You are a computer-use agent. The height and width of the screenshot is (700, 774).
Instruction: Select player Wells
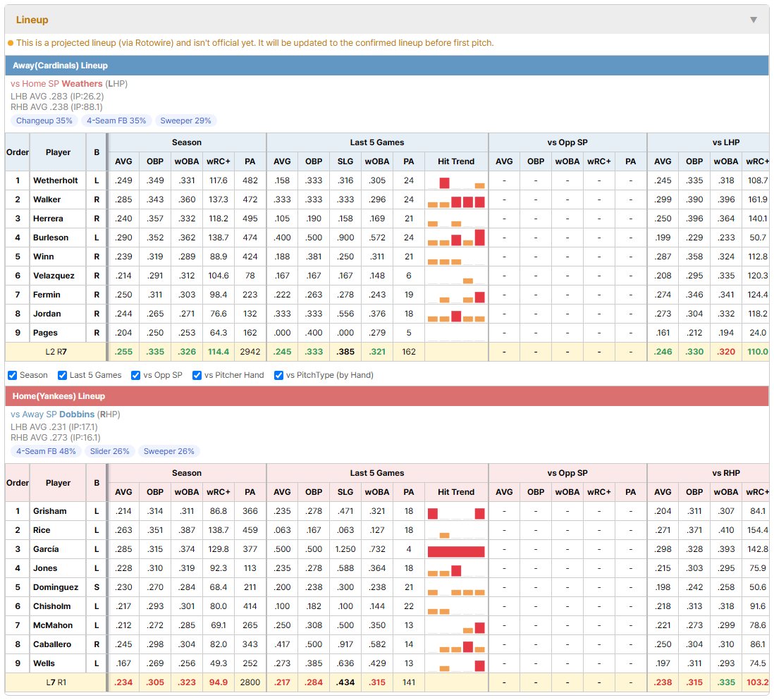coord(44,663)
